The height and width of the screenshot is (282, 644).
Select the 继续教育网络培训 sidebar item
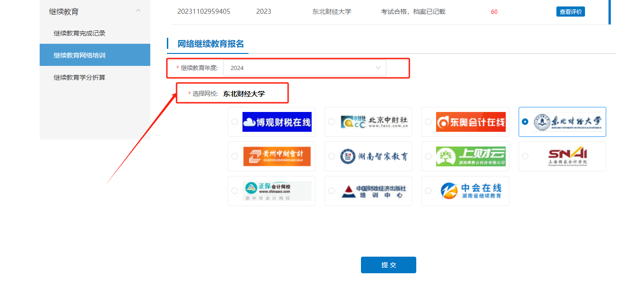80,55
